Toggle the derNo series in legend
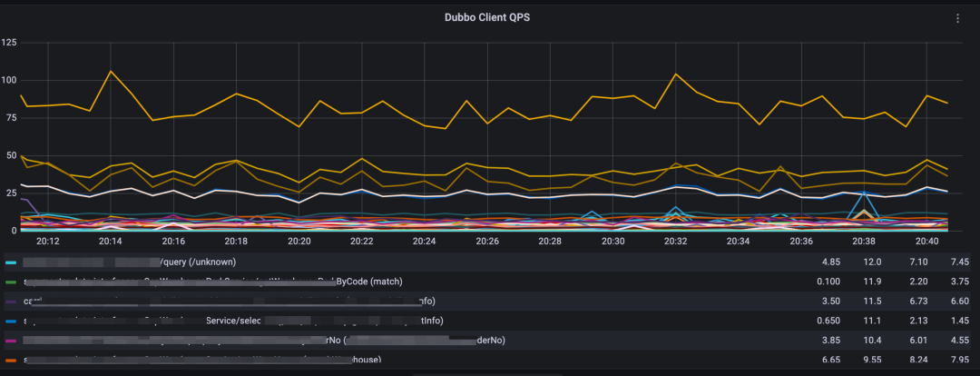 pyautogui.click(x=264, y=341)
